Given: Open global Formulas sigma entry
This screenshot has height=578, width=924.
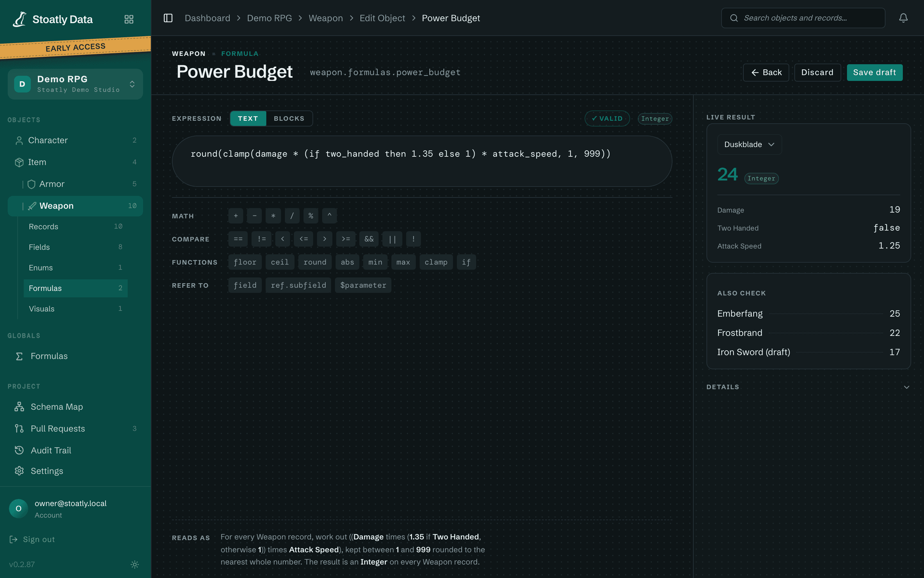Looking at the screenshot, I should 75,356.
